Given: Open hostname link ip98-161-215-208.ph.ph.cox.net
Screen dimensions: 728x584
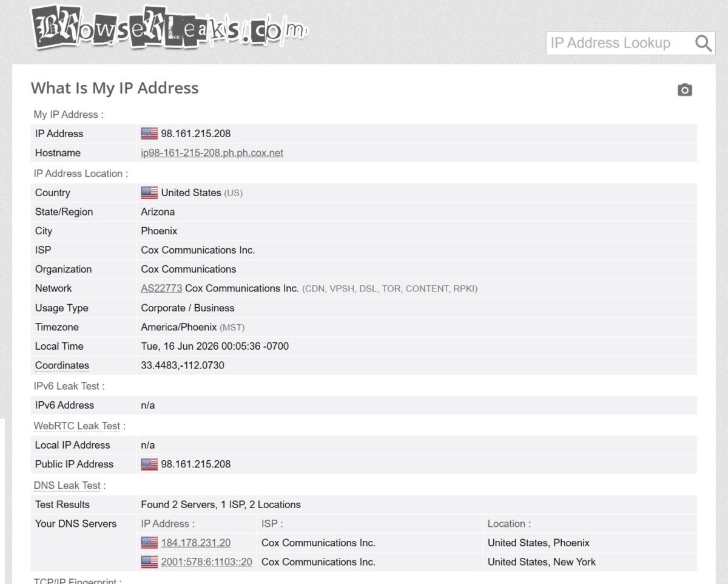Looking at the screenshot, I should tap(212, 153).
